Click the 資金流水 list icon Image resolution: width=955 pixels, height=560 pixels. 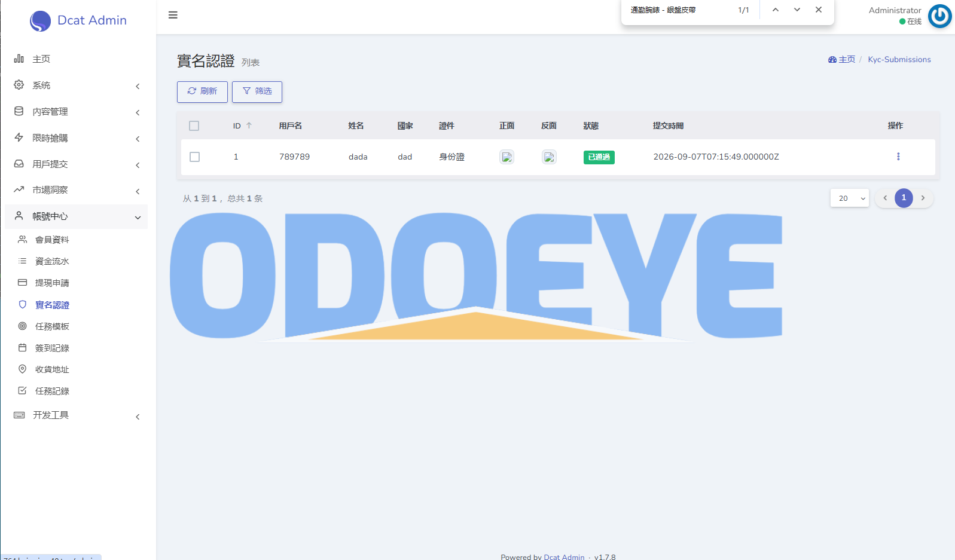tap(22, 261)
